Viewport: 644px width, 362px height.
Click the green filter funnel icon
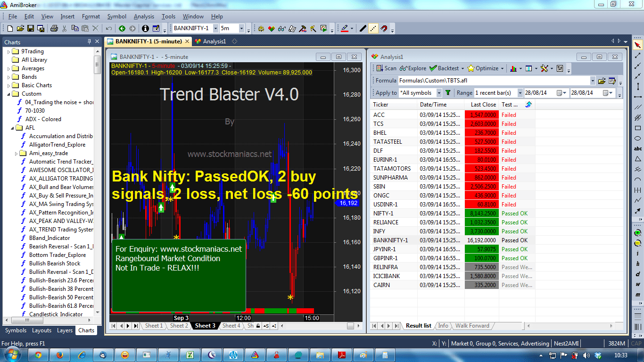pyautogui.click(x=448, y=93)
